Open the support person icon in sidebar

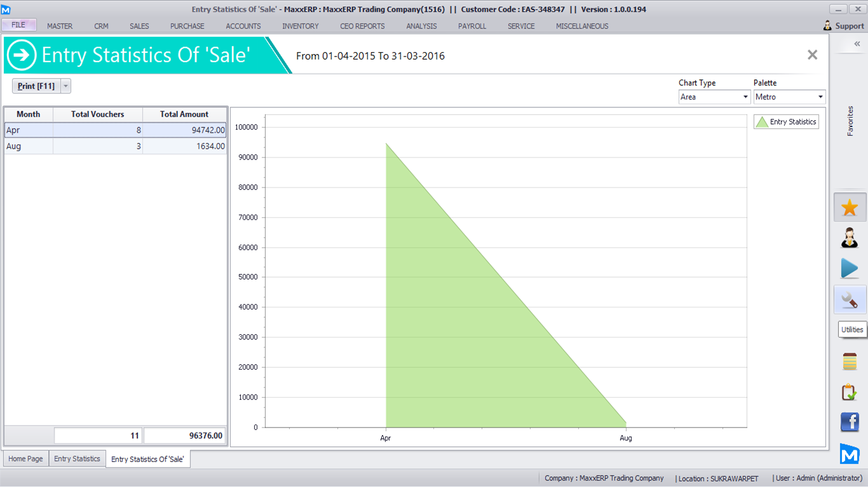pos(850,238)
